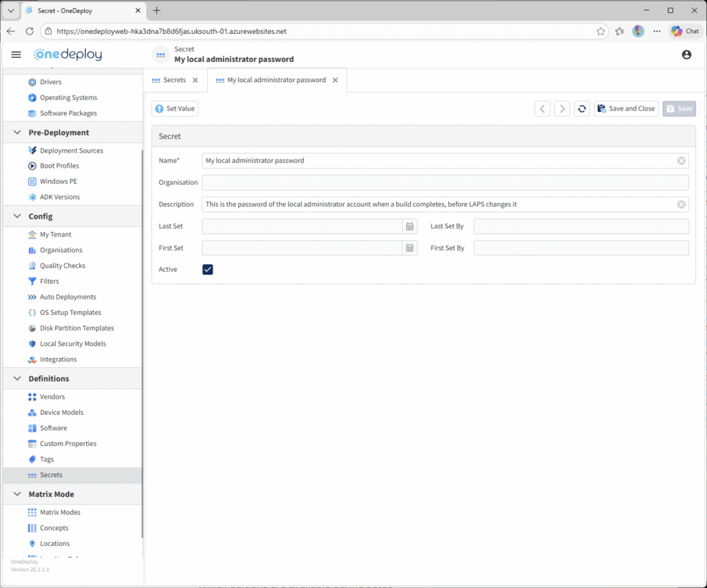707x588 pixels.
Task: Open Software Packages in the sidebar
Action: pyautogui.click(x=68, y=113)
